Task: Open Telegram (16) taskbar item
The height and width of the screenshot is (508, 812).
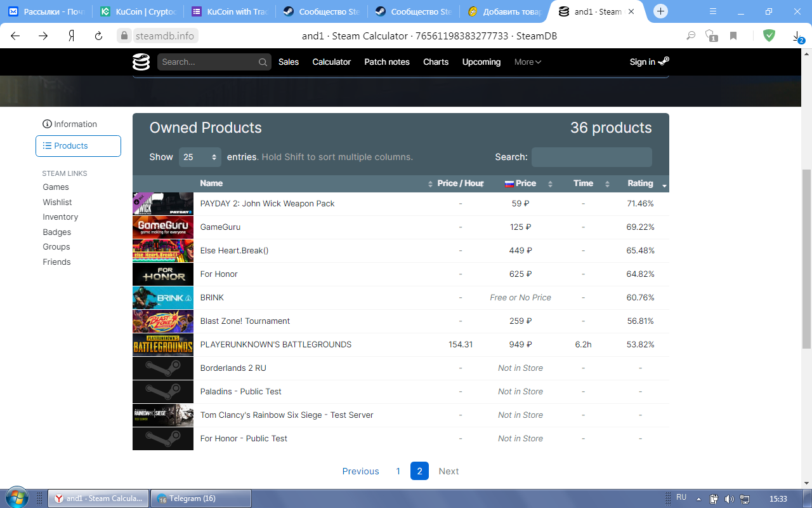Action: pos(200,498)
